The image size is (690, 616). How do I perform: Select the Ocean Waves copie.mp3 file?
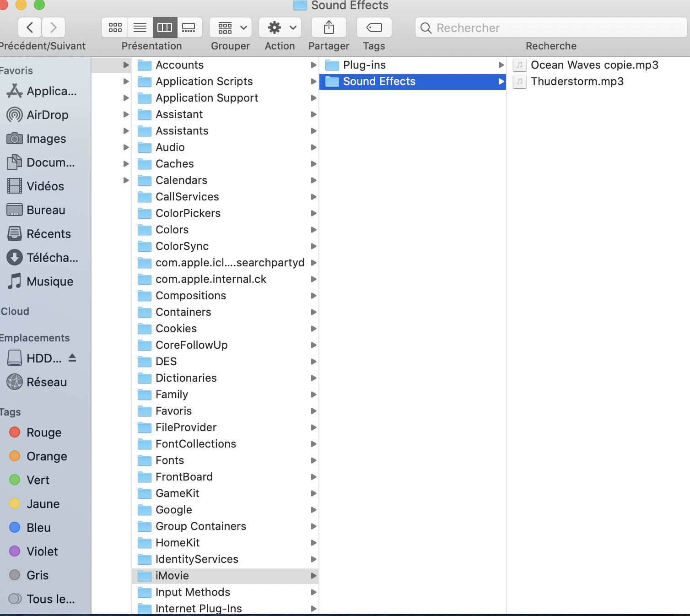pyautogui.click(x=594, y=65)
